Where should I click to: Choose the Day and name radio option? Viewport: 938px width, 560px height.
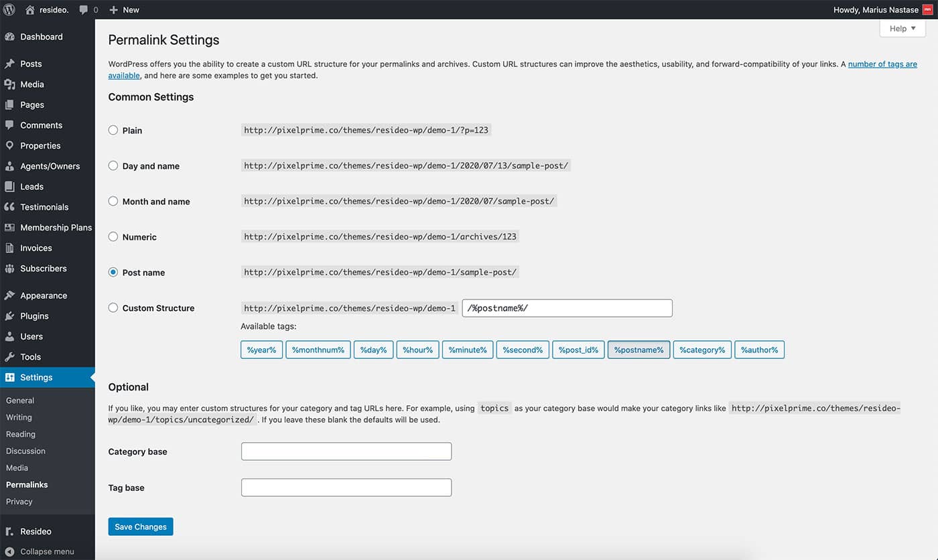pyautogui.click(x=113, y=165)
